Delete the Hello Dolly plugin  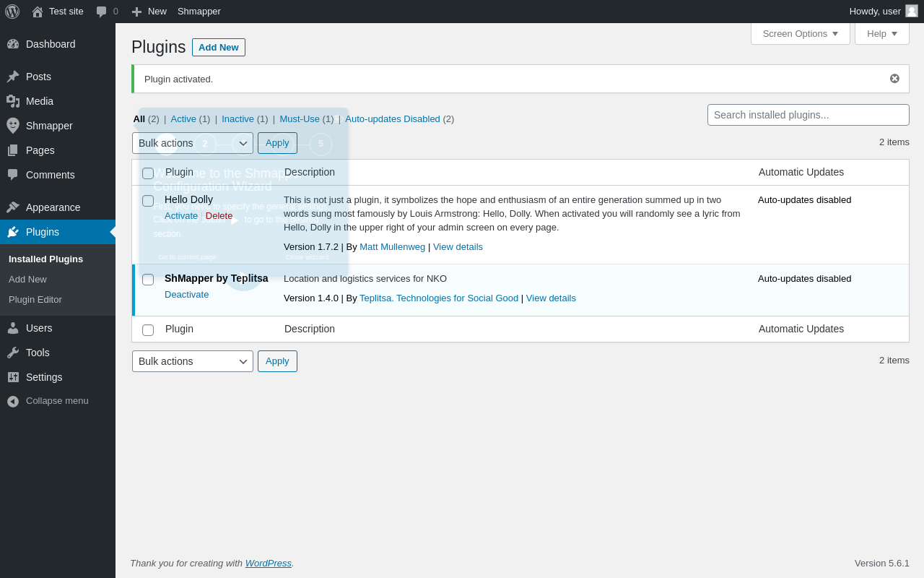(x=219, y=215)
